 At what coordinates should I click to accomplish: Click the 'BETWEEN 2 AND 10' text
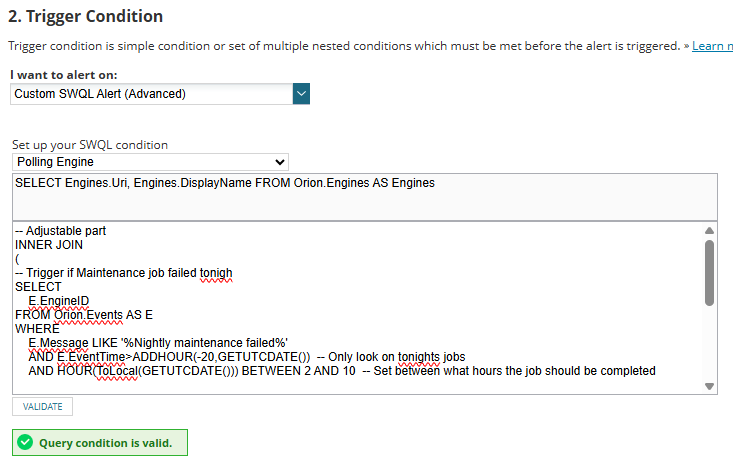298,371
